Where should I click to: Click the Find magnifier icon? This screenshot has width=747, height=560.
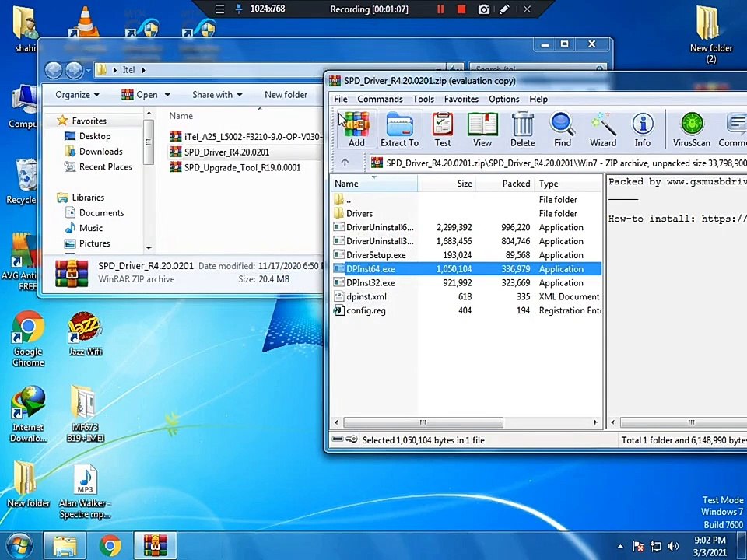pos(563,129)
